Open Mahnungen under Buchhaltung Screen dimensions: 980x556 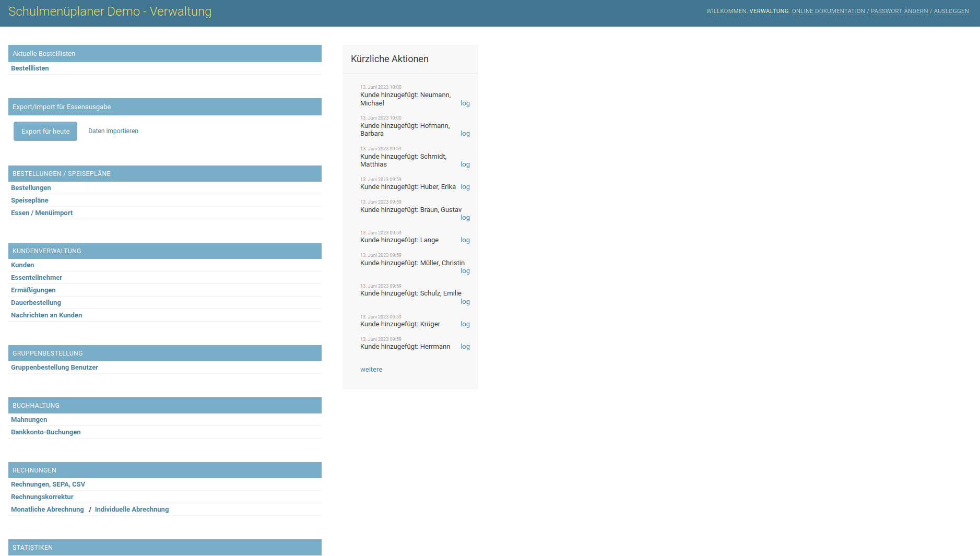click(29, 420)
